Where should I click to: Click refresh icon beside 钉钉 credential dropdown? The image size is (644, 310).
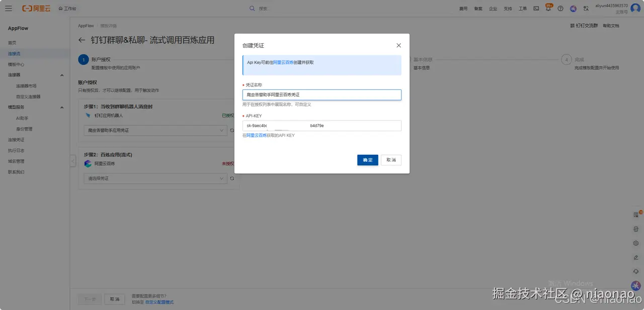231,130
